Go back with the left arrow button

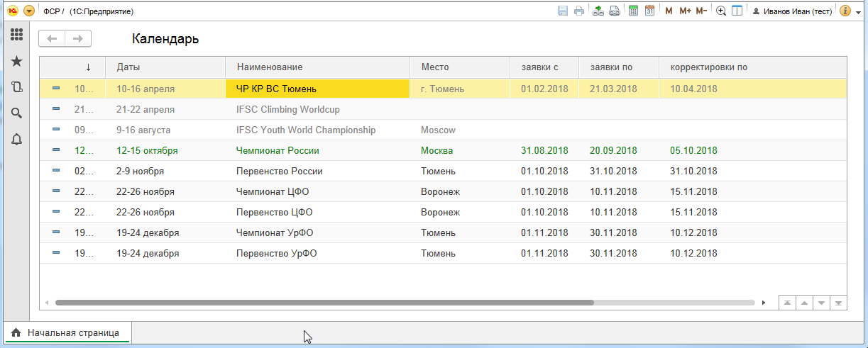pyautogui.click(x=52, y=39)
